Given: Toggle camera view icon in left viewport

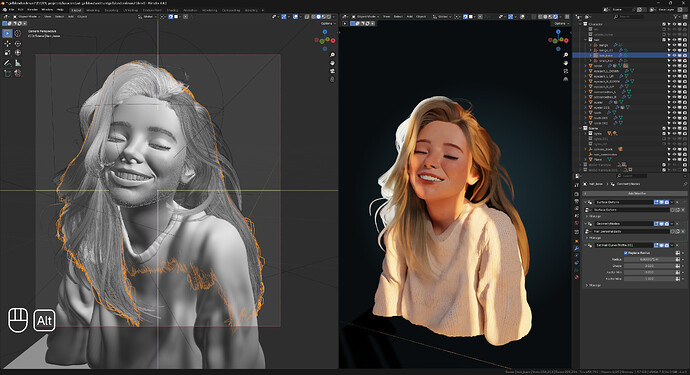Looking at the screenshot, I should coord(332,71).
